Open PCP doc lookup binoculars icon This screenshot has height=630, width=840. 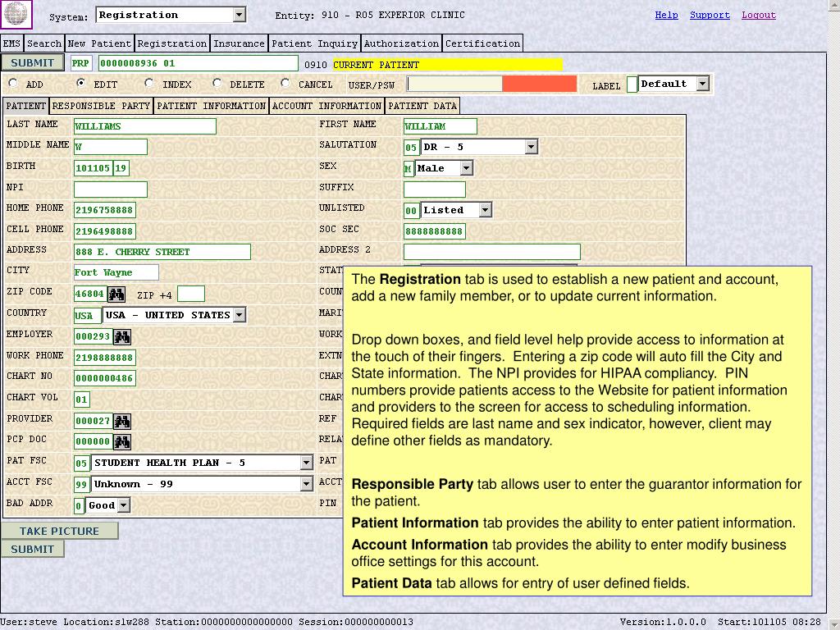click(122, 442)
